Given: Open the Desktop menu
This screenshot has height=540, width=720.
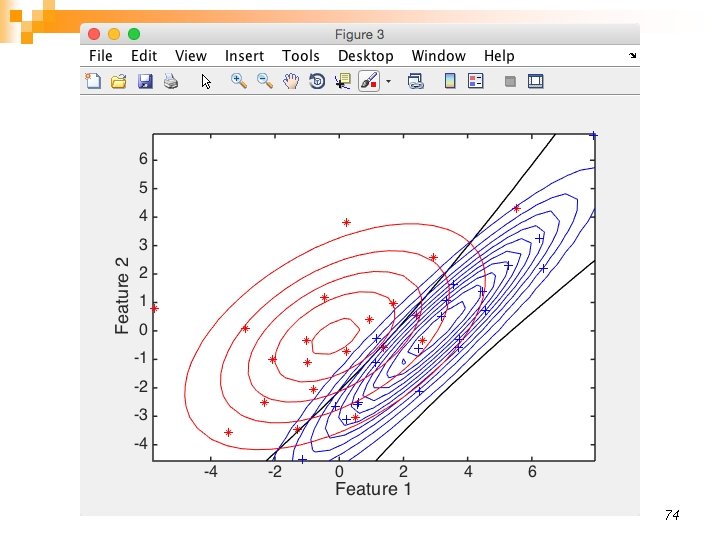Looking at the screenshot, I should pos(366,56).
